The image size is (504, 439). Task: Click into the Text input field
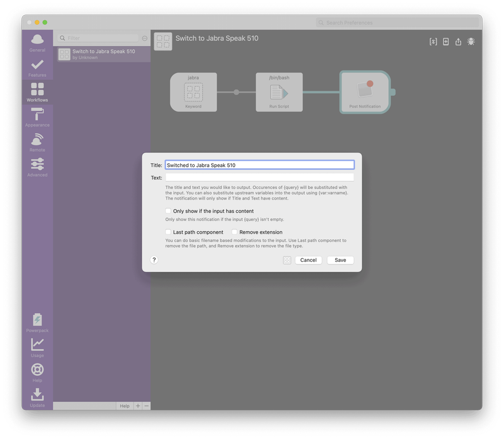[x=260, y=178]
